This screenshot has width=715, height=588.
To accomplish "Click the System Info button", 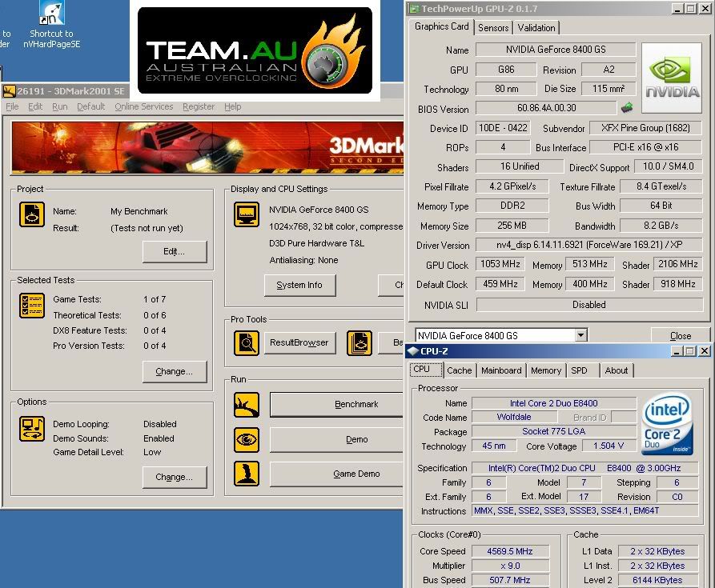I will (x=299, y=285).
